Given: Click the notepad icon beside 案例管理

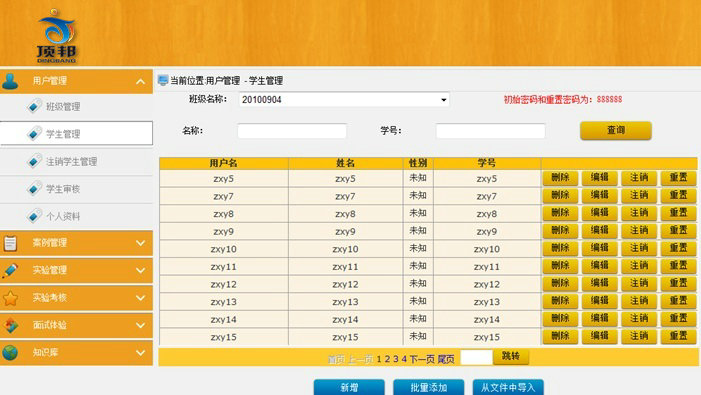Looking at the screenshot, I should click(x=10, y=243).
